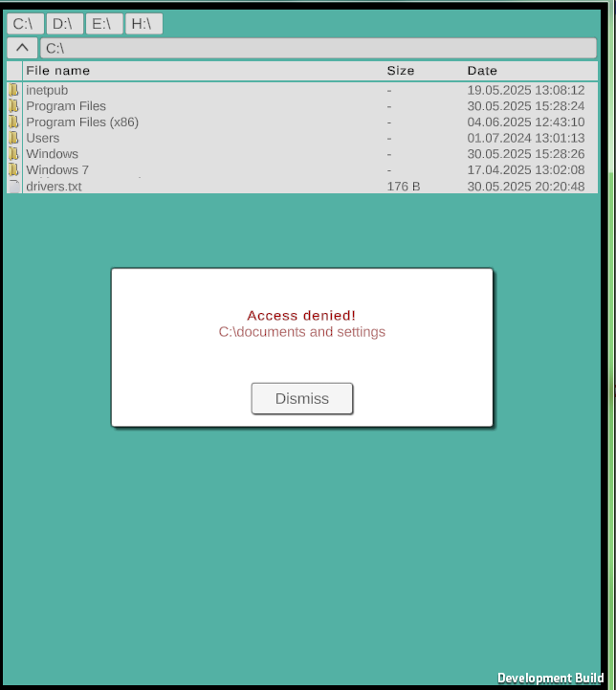Sort by Size column header
616x690 pixels.
(x=400, y=71)
